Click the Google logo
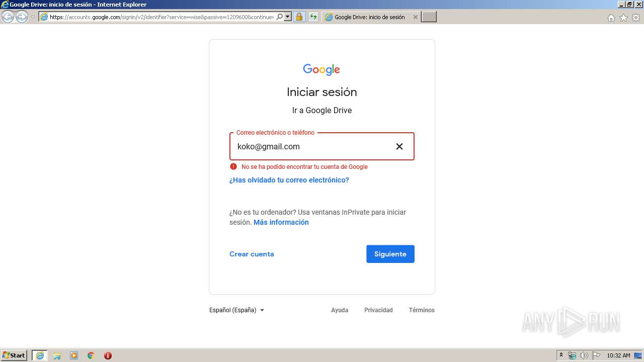644x362 pixels. pyautogui.click(x=321, y=69)
